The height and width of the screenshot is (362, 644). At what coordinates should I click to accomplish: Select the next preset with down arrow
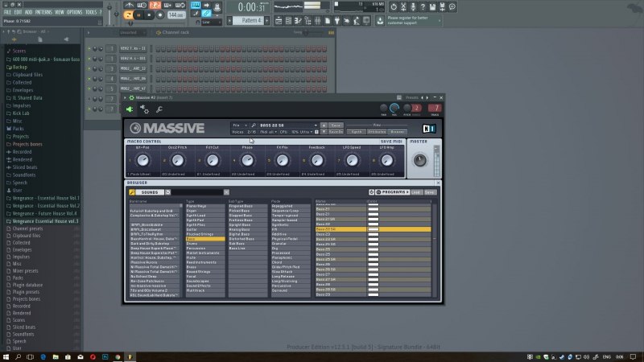[324, 132]
